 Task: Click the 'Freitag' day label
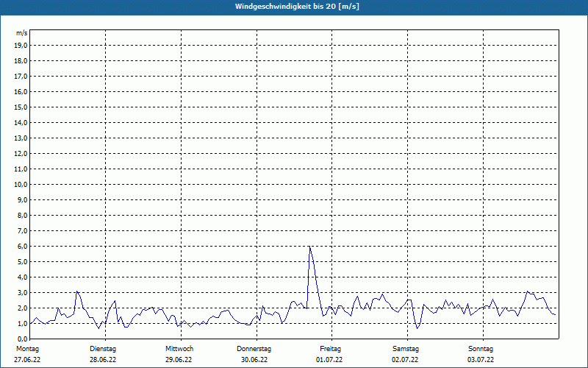pos(330,349)
